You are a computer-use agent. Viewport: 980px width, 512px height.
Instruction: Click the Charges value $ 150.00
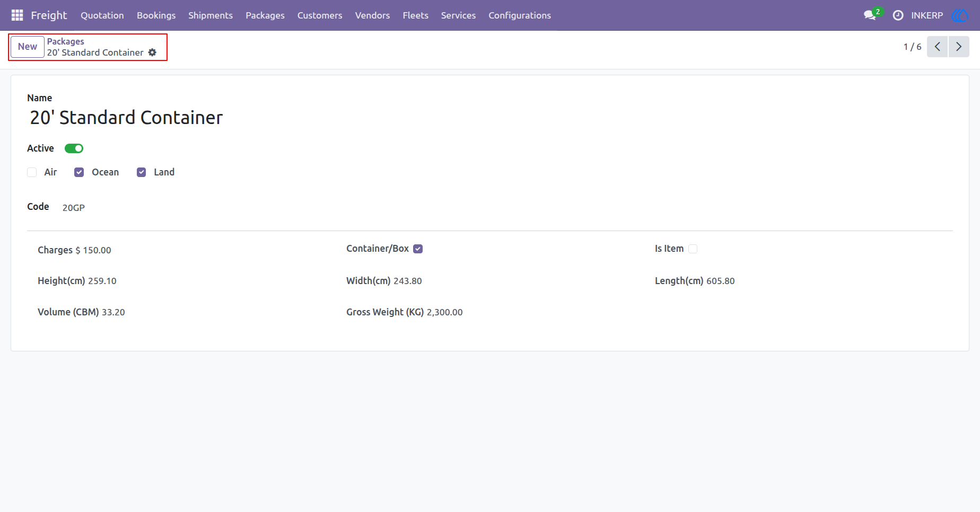click(x=93, y=250)
